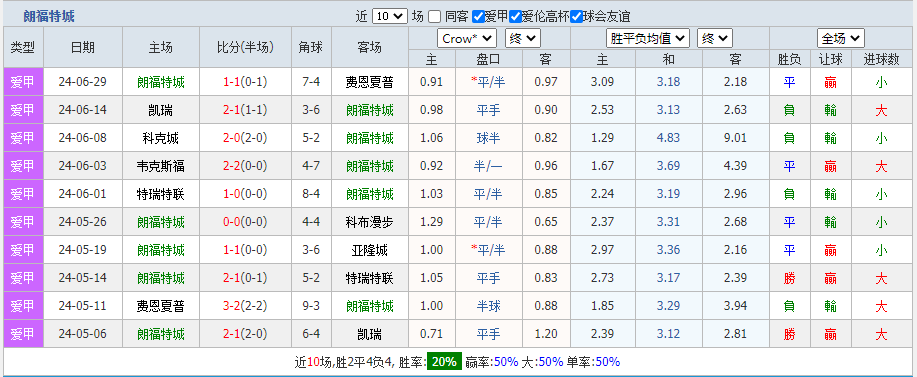Image resolution: width=917 pixels, height=377 pixels.
Task: Click the 比分(半场) column header
Action: tap(245, 47)
